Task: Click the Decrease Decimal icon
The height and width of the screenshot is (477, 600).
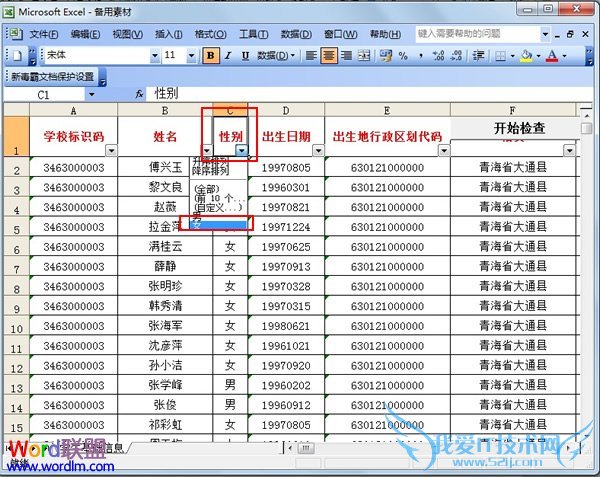Action: [456, 56]
